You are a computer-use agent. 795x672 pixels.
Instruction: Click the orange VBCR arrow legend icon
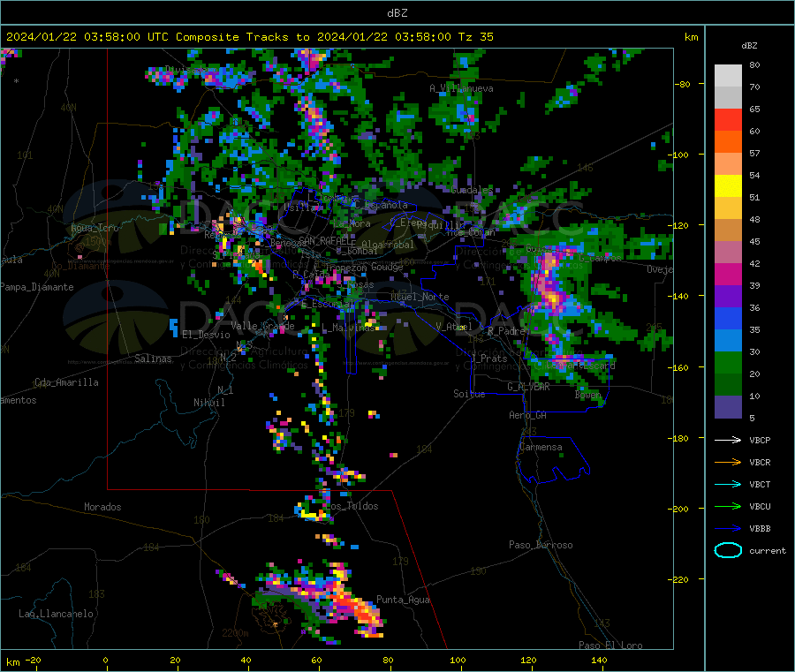[728, 462]
